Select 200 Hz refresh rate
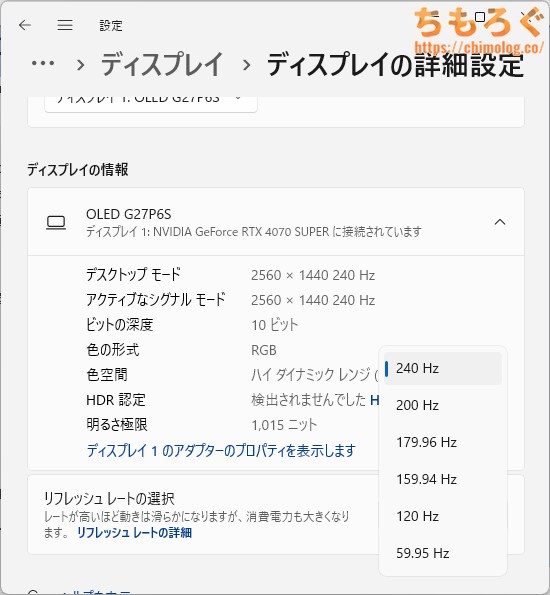 (443, 405)
